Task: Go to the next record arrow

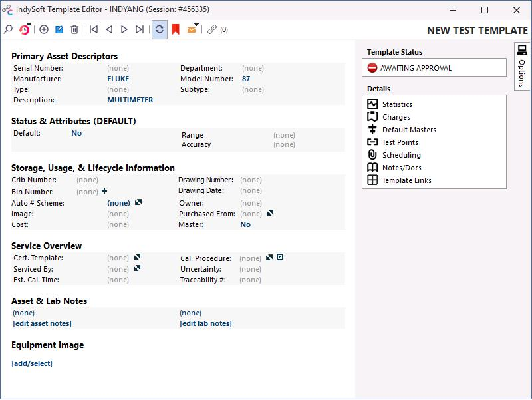Action: 124,29
